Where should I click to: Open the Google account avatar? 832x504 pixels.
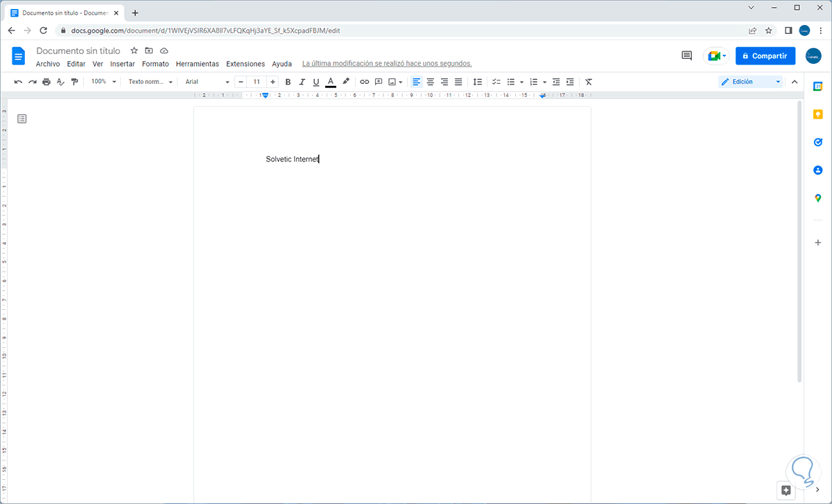click(x=813, y=56)
